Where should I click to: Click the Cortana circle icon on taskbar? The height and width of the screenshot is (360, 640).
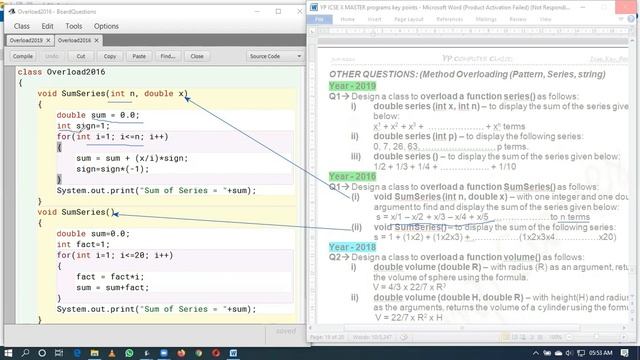(x=42, y=353)
